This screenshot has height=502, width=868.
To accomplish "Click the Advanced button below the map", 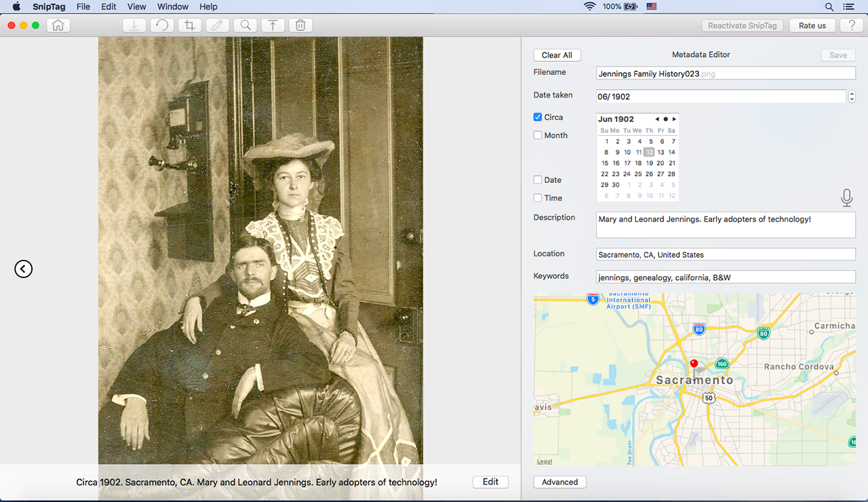I will 559,482.
